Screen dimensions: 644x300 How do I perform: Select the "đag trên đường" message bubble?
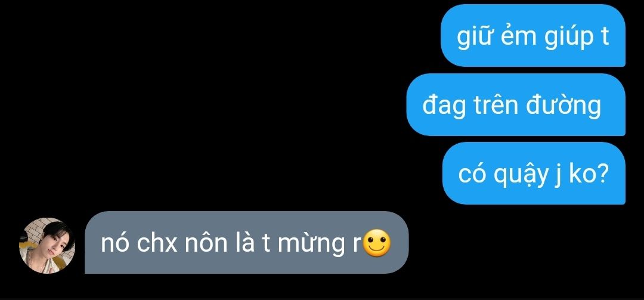516,104
